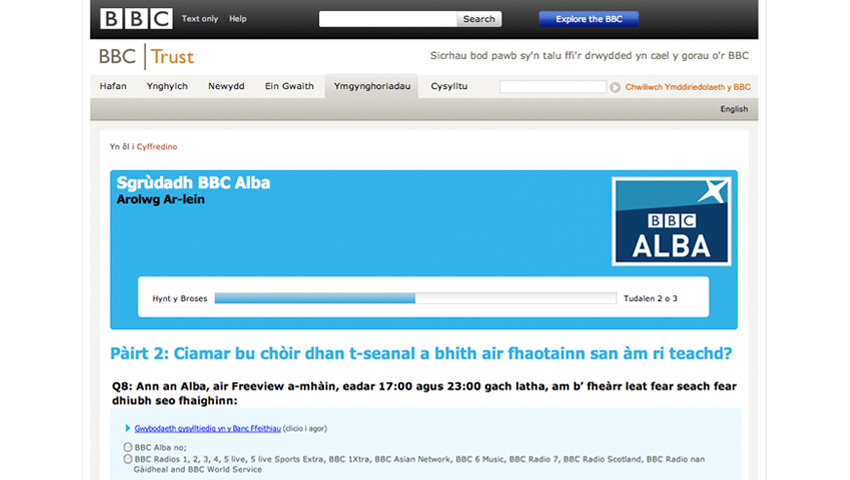
Task: Click the BBC logo in header
Action: coord(136,18)
